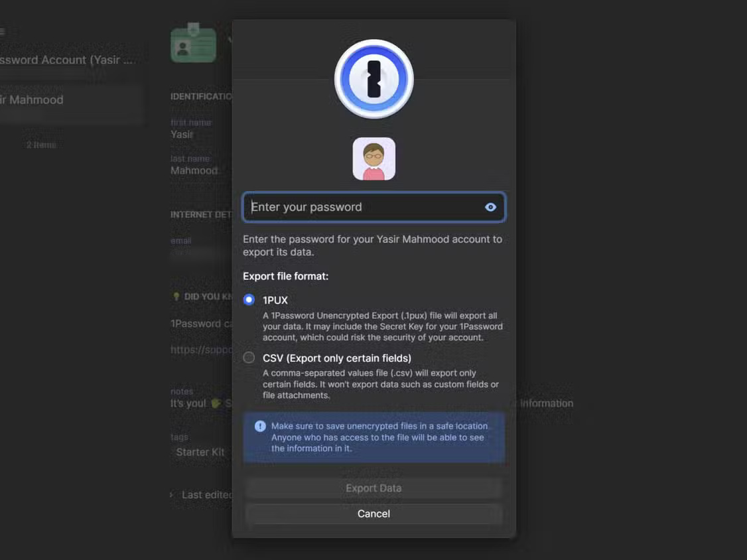Click the 1Password lock logo icon
This screenshot has height=560, width=747.
tap(373, 78)
